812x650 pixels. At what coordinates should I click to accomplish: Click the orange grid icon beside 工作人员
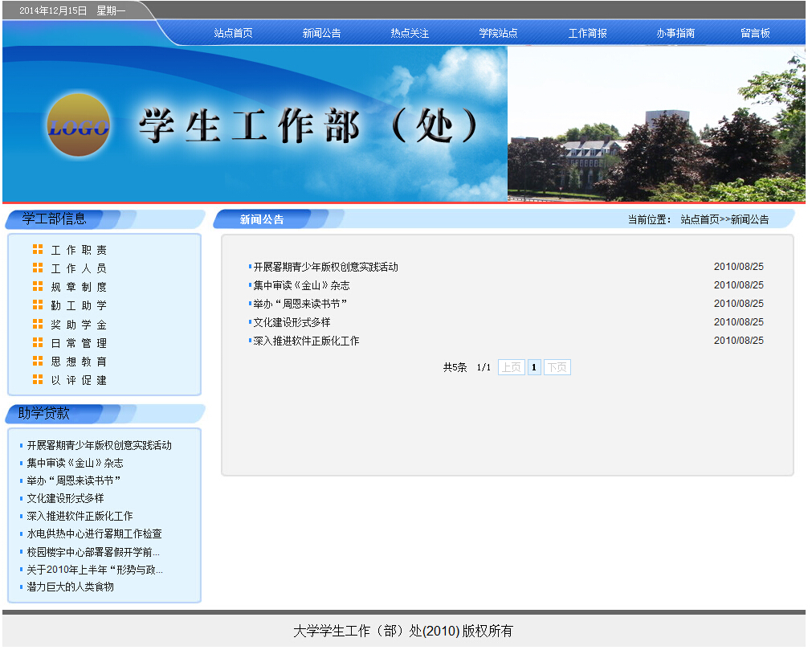tap(38, 268)
